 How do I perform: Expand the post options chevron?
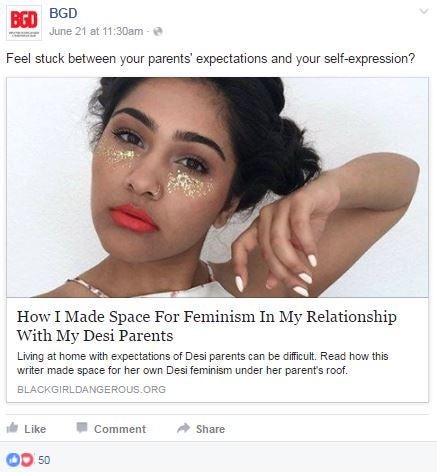point(424,12)
